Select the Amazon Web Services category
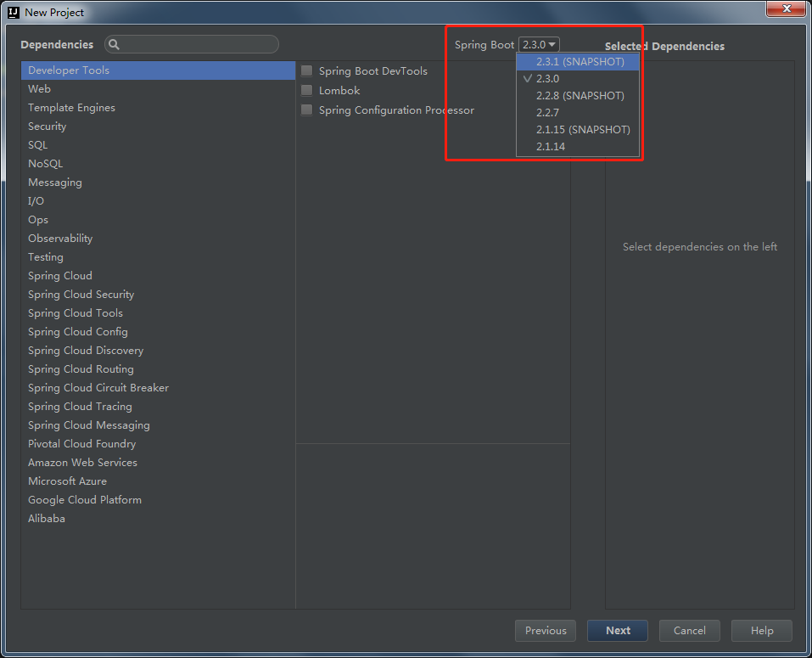Image resolution: width=812 pixels, height=658 pixels. pos(82,462)
